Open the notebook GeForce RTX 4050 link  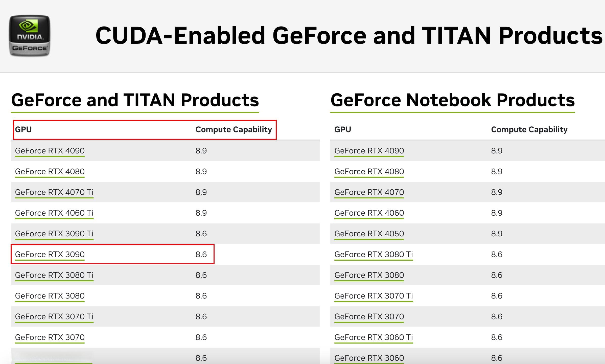tap(369, 234)
